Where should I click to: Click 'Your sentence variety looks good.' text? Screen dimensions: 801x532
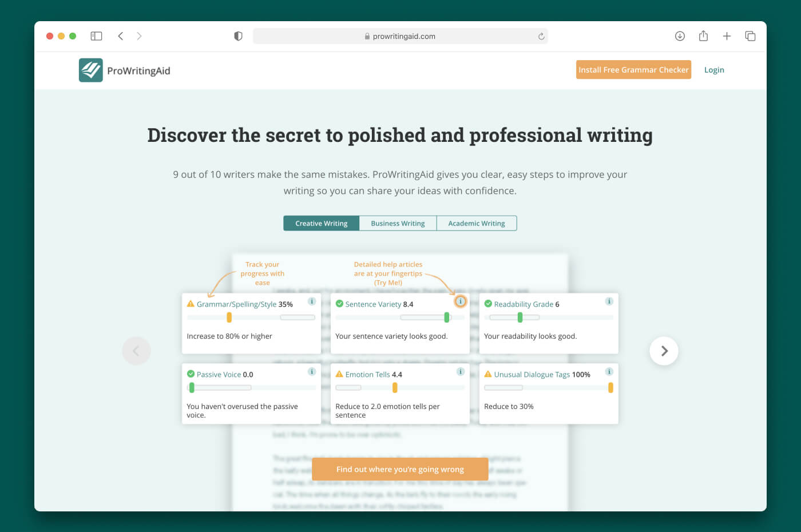coord(391,336)
